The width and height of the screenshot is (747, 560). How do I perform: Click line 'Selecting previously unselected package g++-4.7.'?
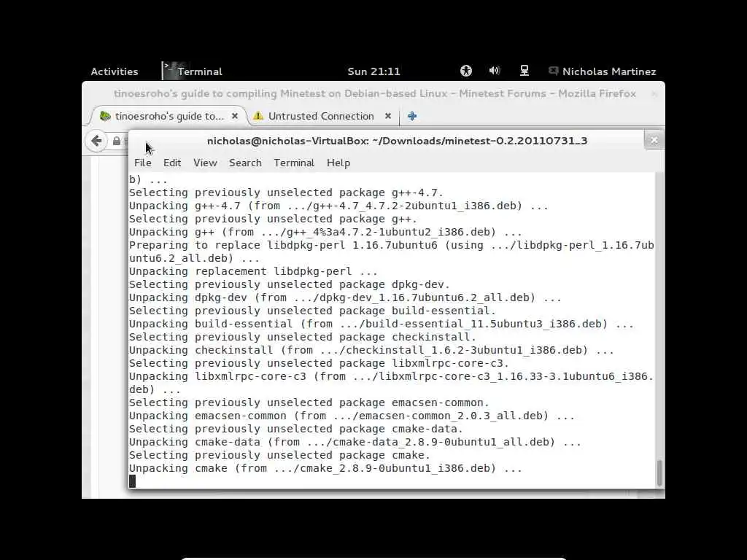[286, 192]
